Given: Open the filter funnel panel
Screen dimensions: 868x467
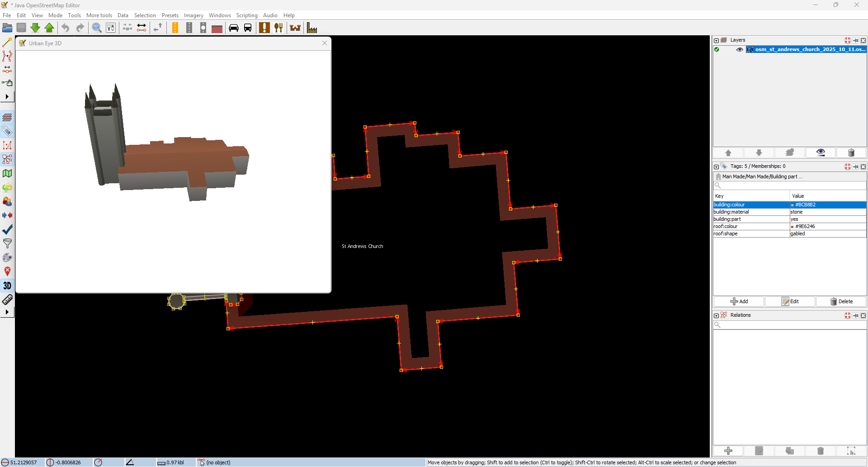Looking at the screenshot, I should tap(7, 243).
